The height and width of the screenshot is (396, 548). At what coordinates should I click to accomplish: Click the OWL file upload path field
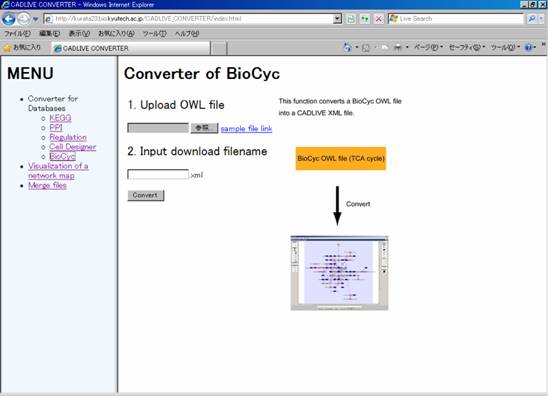(x=158, y=128)
